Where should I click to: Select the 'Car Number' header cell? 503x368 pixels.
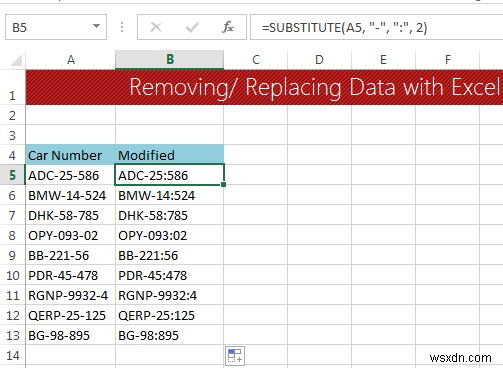coord(71,155)
